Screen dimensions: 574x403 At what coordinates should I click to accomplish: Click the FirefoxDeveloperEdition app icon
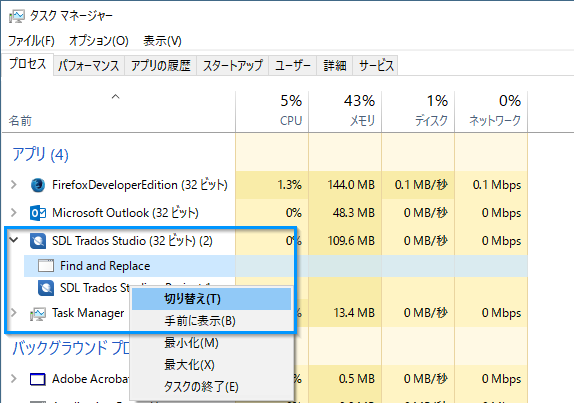pyautogui.click(x=38, y=185)
